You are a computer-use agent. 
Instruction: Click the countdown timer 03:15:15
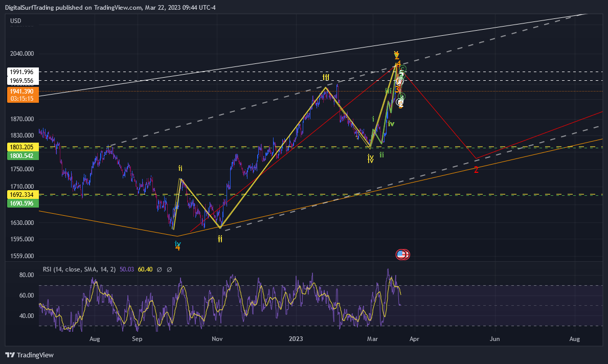click(22, 99)
